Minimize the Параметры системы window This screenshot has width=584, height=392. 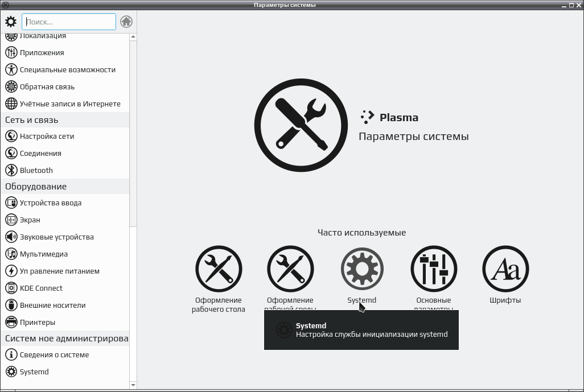(x=564, y=5)
